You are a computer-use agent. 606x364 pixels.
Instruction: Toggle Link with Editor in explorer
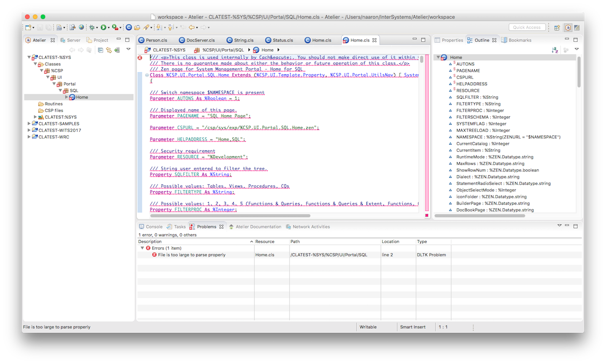tap(109, 50)
